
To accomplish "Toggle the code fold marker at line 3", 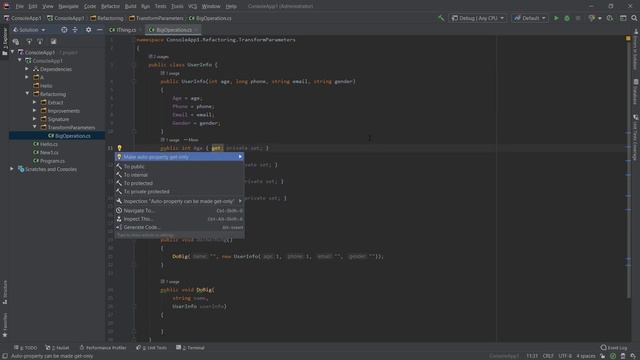I will 133,64.
